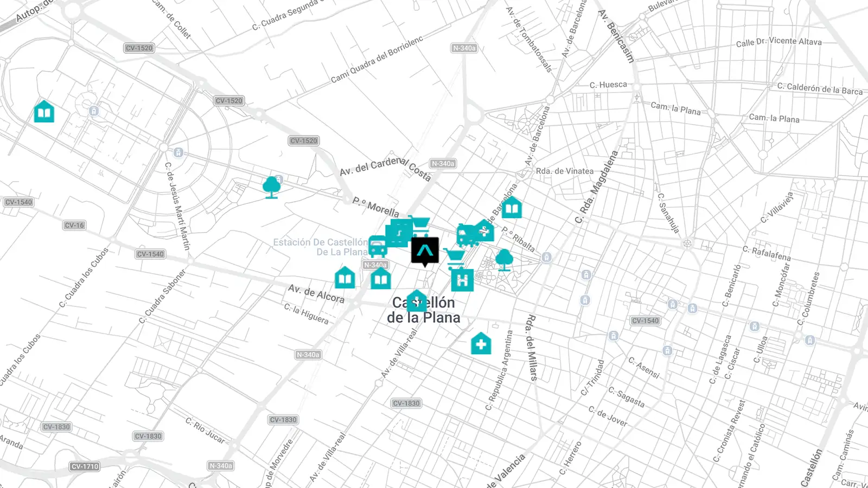868x488 pixels.
Task: Click the school icon directly below the N-340a shield
Action: click(381, 279)
